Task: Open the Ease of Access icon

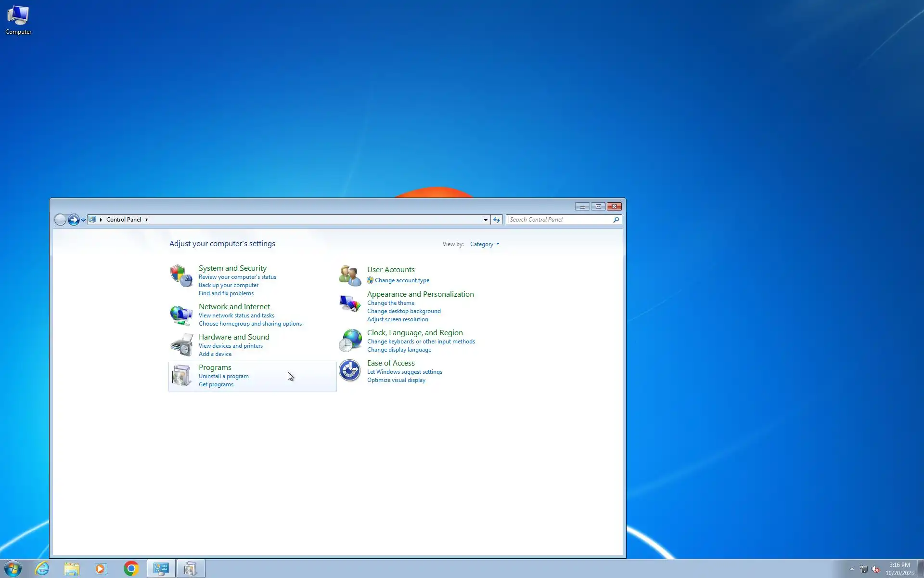Action: click(350, 370)
